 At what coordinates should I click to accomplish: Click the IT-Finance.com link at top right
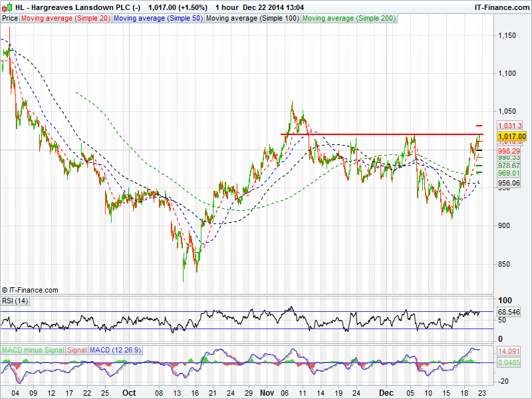[x=500, y=7]
